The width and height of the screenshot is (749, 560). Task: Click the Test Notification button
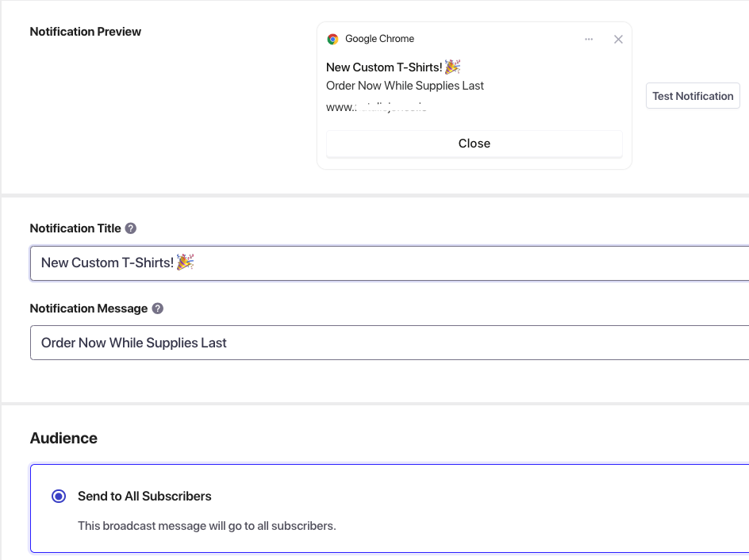pos(693,96)
